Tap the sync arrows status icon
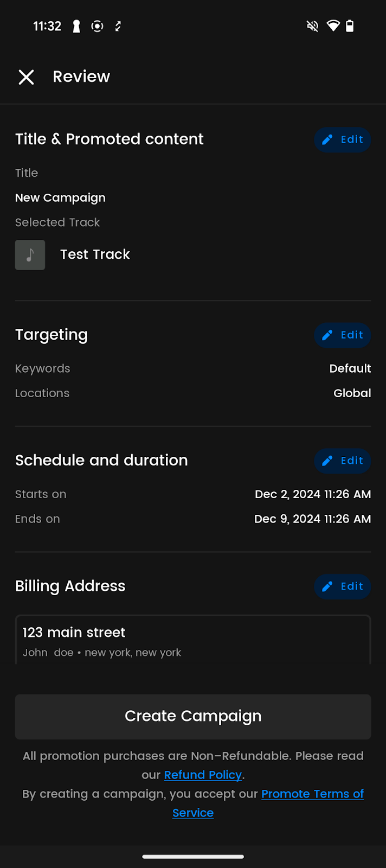The width and height of the screenshot is (386, 868). click(x=118, y=26)
